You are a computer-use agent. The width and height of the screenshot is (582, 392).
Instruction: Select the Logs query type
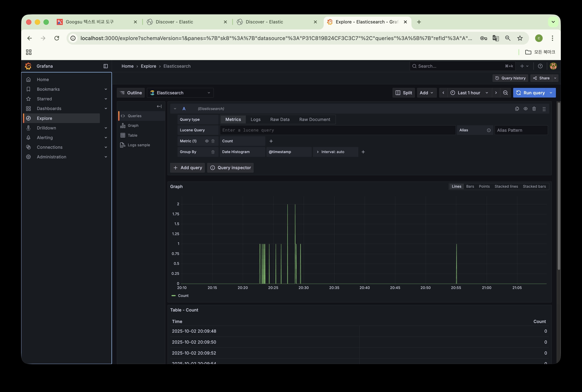point(256,119)
